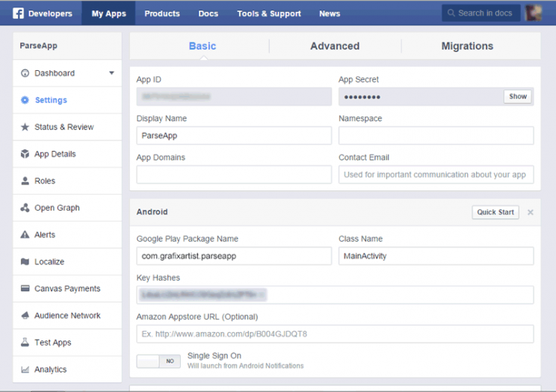Open Alerts in the sidebar

67,234
